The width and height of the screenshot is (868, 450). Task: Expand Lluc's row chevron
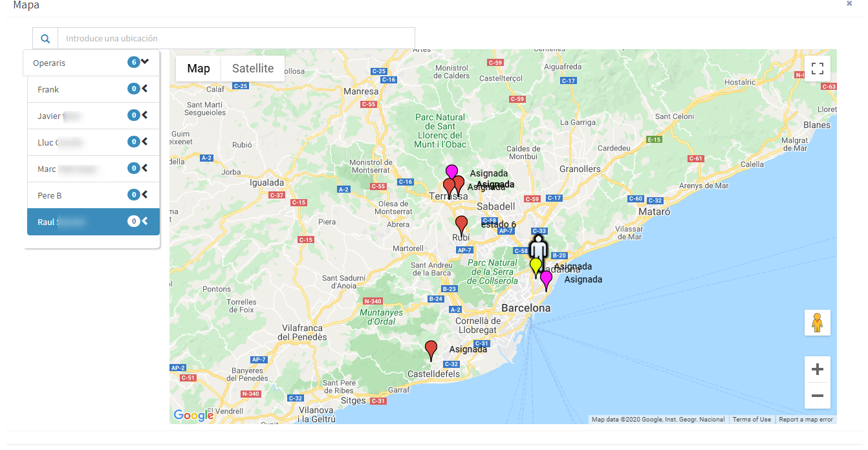click(x=145, y=142)
